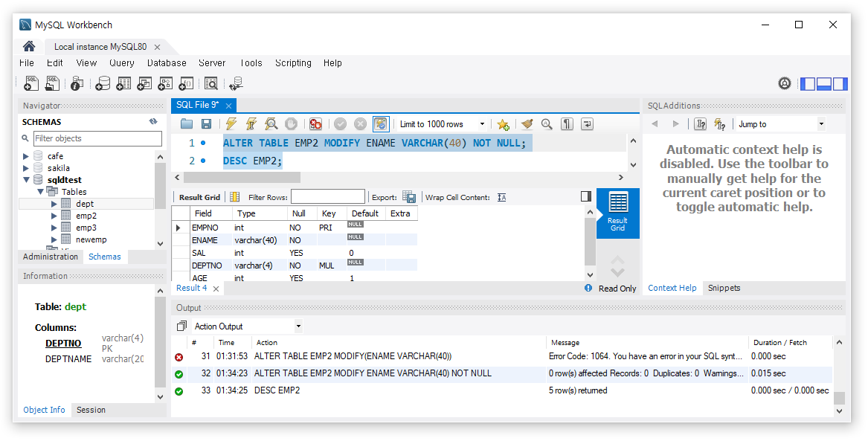Image resolution: width=868 pixels, height=441 pixels.
Task: Create a new view icon
Action: pos(144,83)
